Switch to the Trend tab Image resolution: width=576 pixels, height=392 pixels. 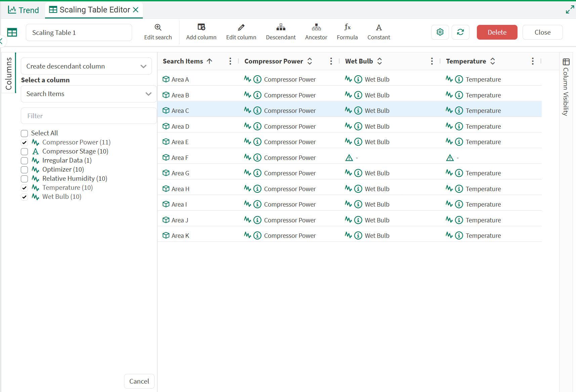coord(24,10)
